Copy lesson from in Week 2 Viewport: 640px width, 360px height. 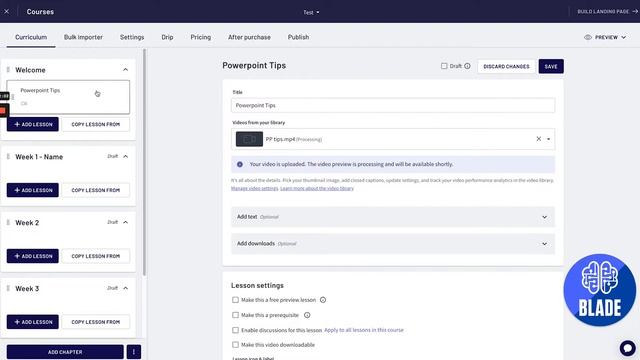click(96, 256)
